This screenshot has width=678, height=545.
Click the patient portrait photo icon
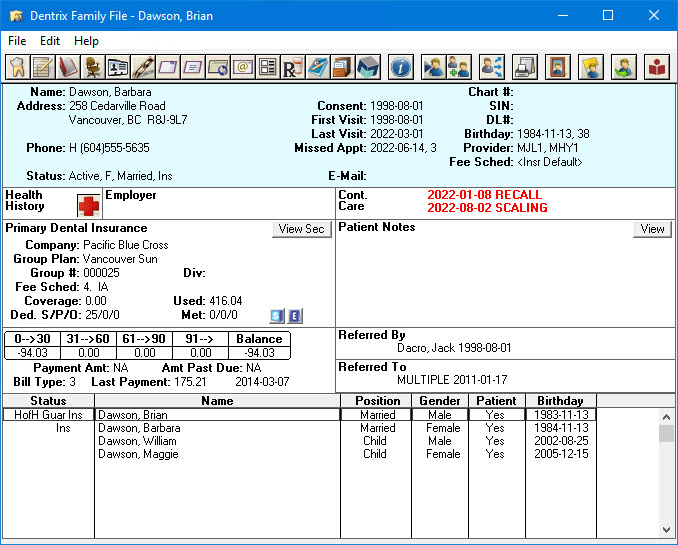click(x=557, y=67)
